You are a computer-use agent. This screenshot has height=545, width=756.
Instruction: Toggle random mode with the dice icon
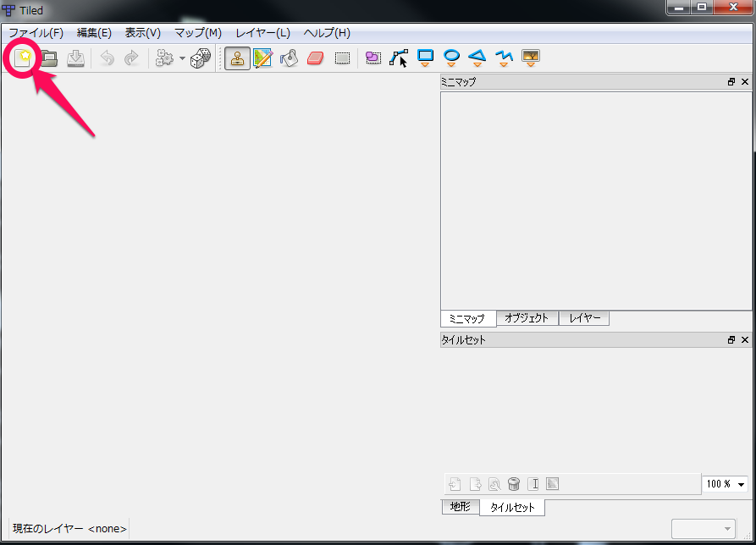coord(201,58)
